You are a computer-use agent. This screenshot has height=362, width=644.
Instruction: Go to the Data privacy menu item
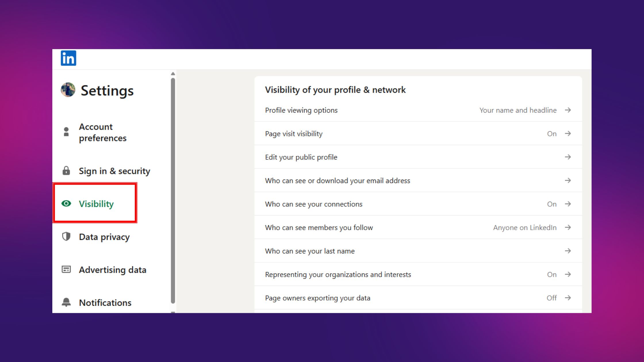coord(104,237)
